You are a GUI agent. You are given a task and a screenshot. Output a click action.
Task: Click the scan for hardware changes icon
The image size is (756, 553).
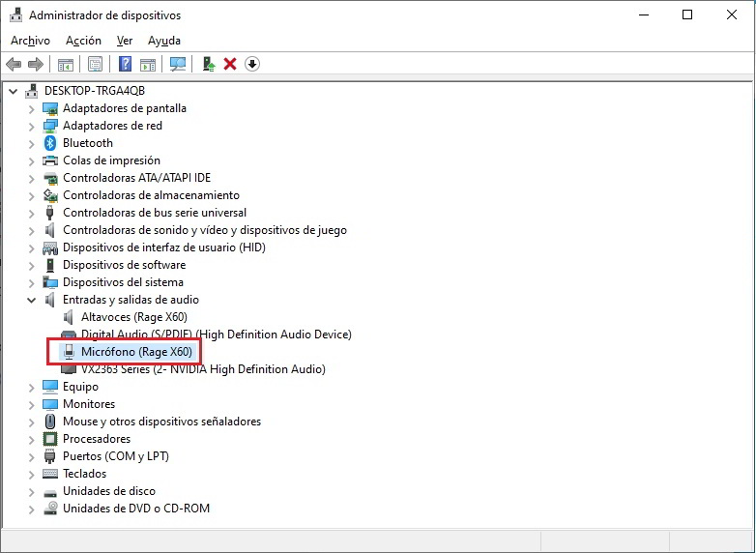(x=178, y=64)
